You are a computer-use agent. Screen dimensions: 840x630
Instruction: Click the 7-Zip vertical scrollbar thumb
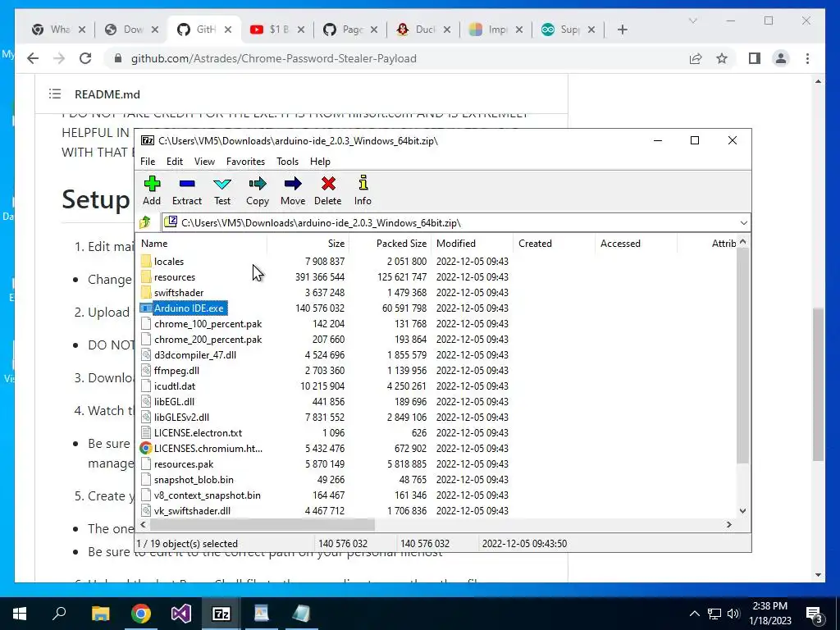(x=742, y=356)
